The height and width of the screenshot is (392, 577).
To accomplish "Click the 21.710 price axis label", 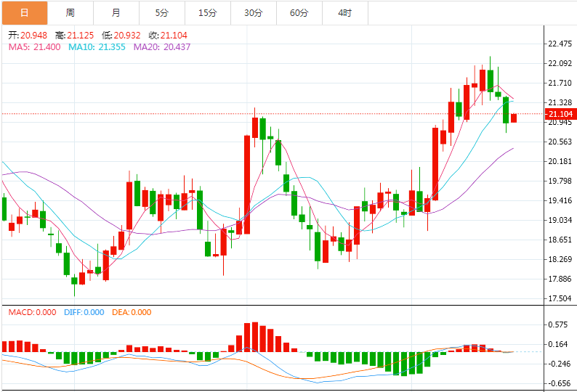I will click(560, 83).
